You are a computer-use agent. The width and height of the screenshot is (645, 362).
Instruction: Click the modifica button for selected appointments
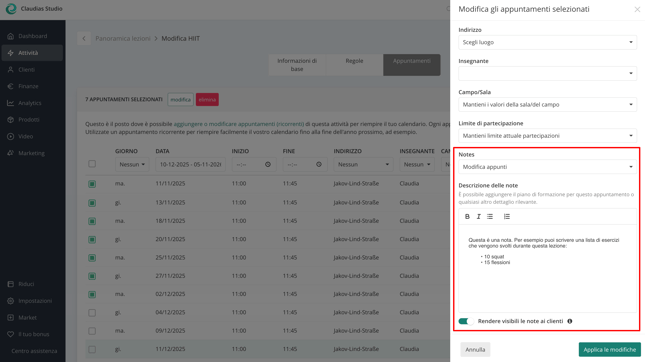click(x=181, y=100)
